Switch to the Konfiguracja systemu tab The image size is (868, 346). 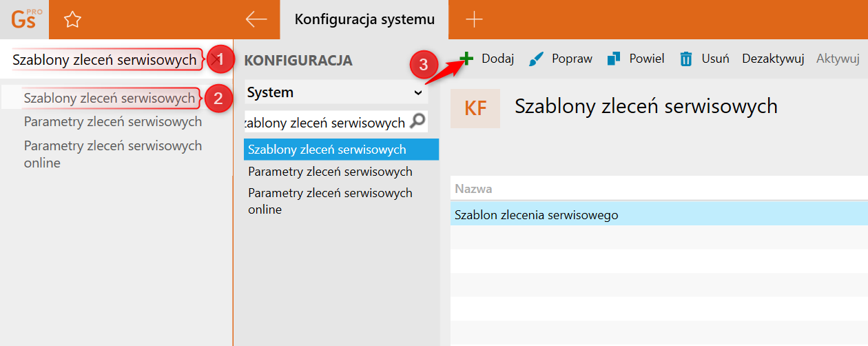pos(364,19)
